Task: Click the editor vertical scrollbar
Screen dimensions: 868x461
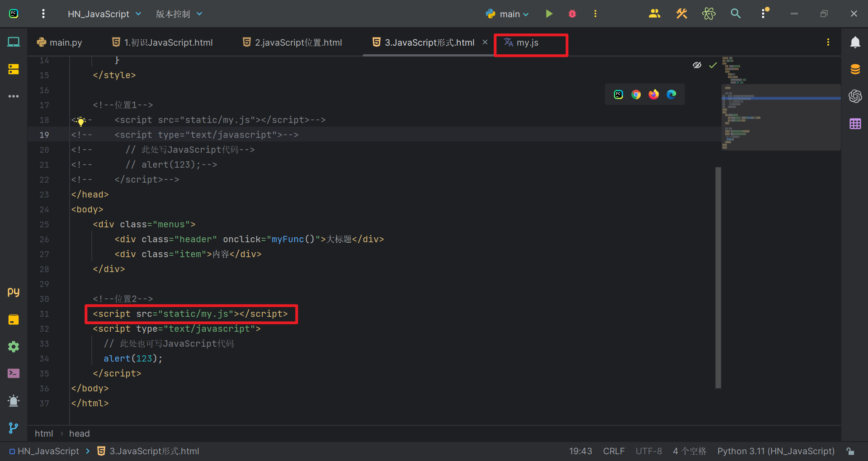Action: pos(718,278)
